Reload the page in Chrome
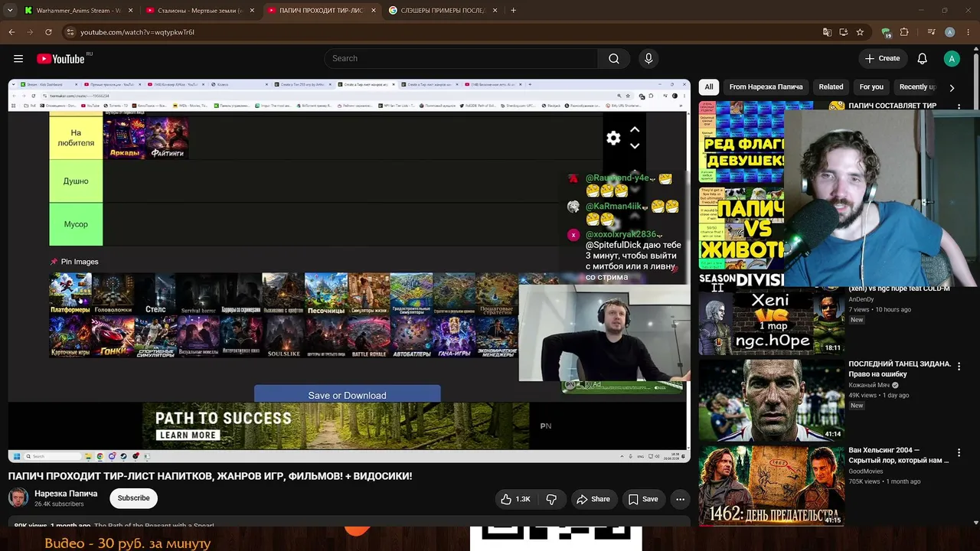 [48, 32]
